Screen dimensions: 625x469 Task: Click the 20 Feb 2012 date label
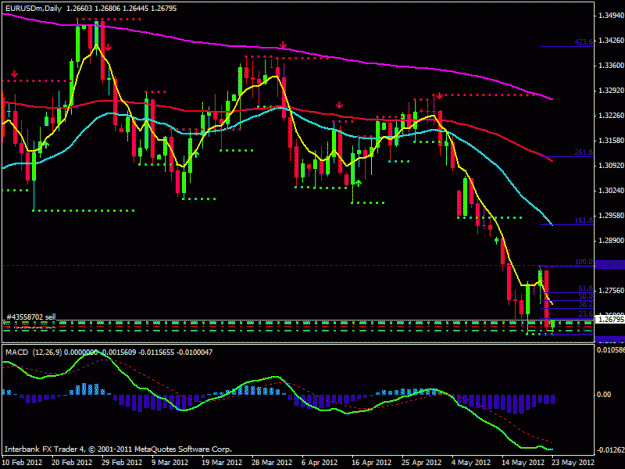click(x=72, y=463)
